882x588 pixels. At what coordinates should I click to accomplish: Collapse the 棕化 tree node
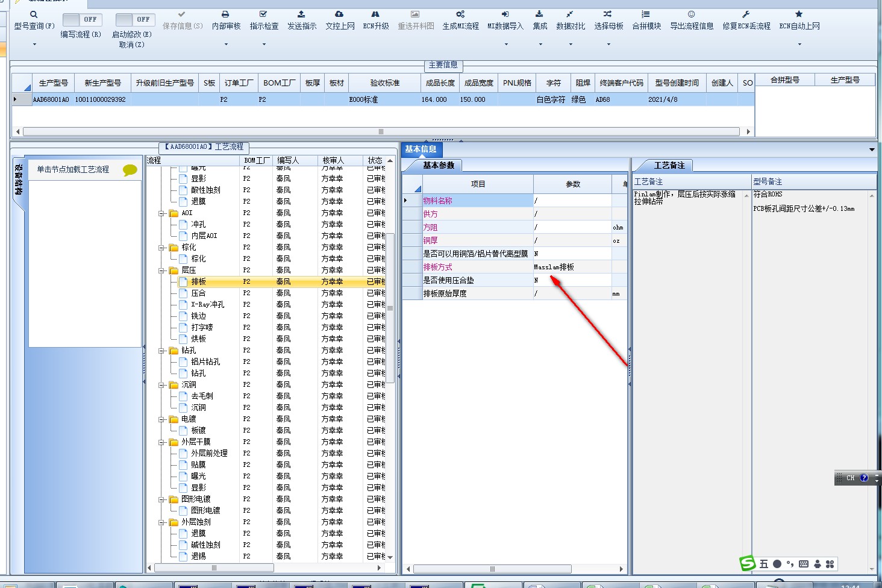pos(161,248)
